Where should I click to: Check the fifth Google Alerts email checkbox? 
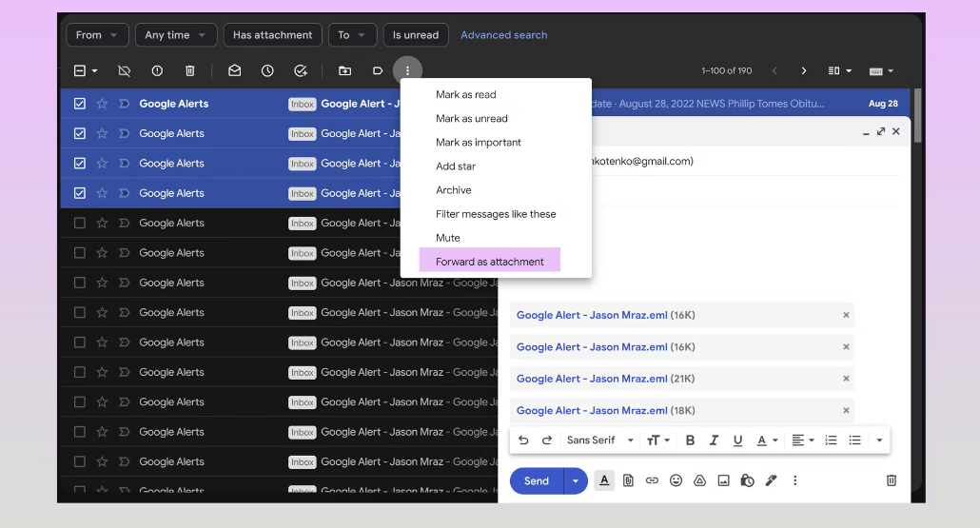(x=80, y=223)
